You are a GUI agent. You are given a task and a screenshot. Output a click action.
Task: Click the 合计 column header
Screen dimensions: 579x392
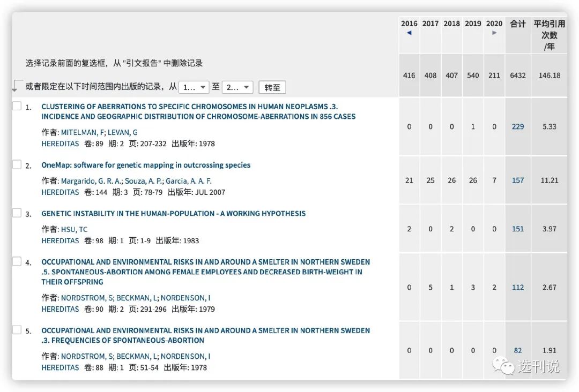click(518, 24)
